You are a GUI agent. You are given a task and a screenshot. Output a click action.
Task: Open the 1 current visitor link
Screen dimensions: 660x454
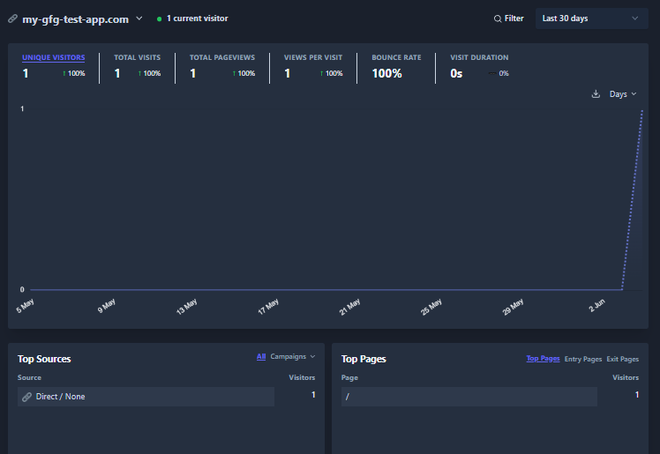pos(197,19)
